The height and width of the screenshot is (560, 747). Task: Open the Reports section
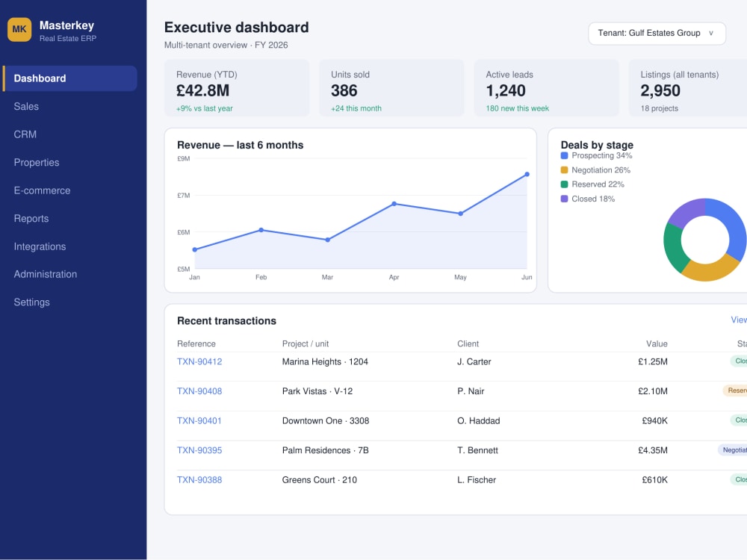point(31,219)
